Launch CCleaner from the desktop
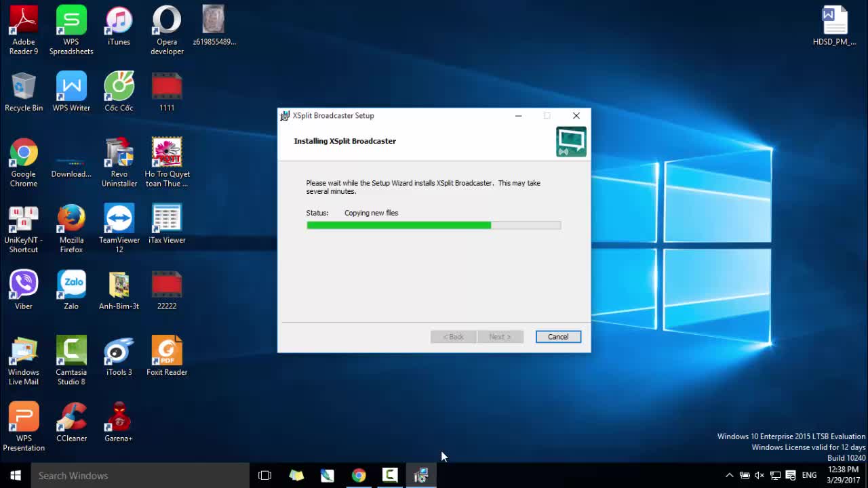The height and width of the screenshot is (488, 868). click(71, 422)
